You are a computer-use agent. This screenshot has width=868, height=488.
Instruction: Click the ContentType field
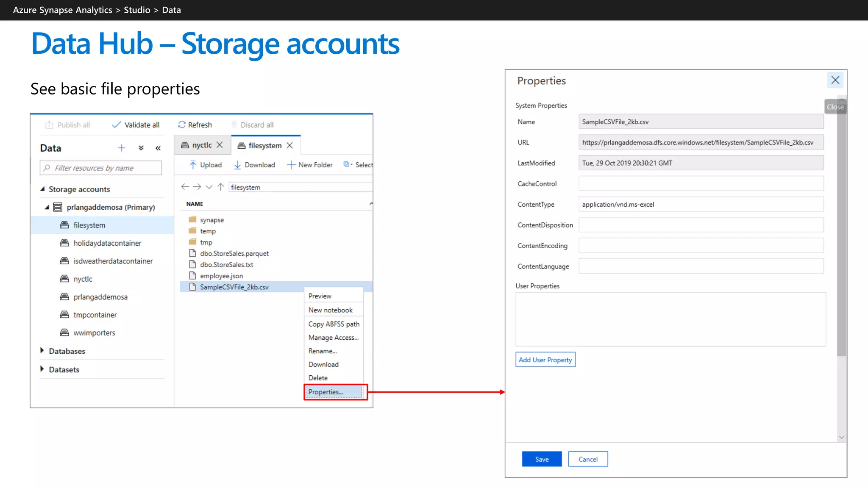[x=701, y=204]
